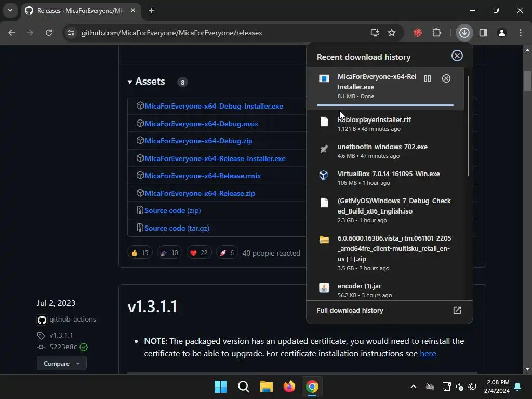Show hidden system tray icons chevron
532x399 pixels.
pyautogui.click(x=413, y=387)
